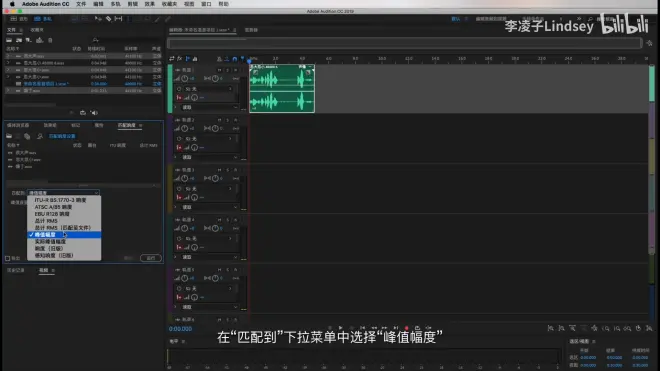This screenshot has width=660, height=371.
Task: Choose 实际峰值幅度 from dropdown list
Action: (64, 242)
